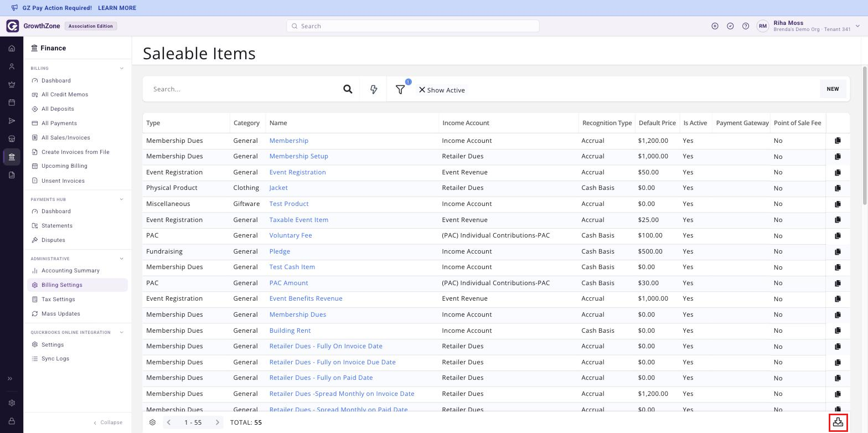Open Upcoming Billing menu item

(64, 166)
